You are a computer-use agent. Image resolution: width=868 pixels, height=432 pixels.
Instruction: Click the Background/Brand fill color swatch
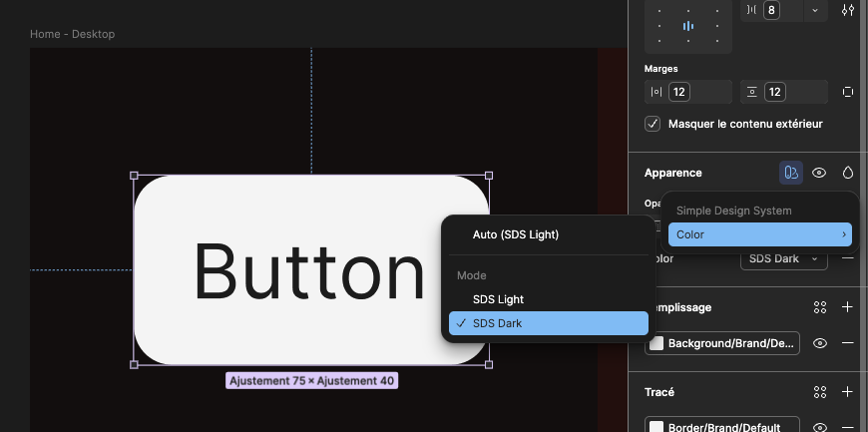(x=656, y=343)
